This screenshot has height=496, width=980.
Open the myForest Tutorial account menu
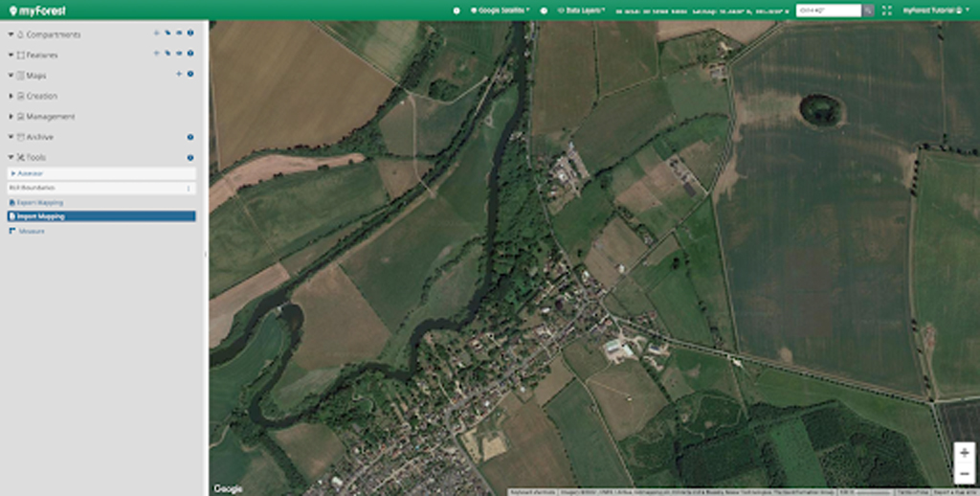click(936, 10)
